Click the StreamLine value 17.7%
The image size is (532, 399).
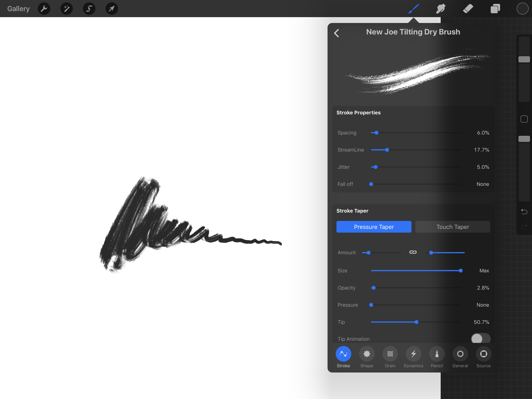click(x=482, y=150)
